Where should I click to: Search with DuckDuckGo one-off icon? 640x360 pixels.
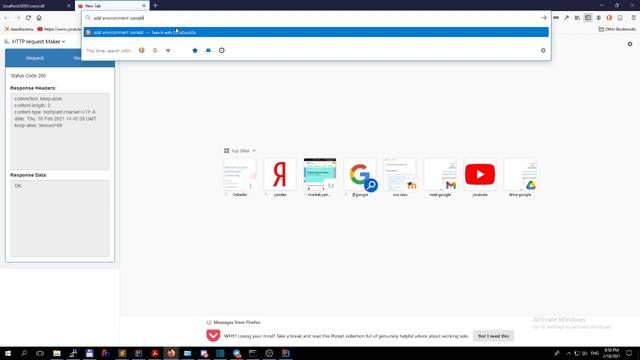142,50
